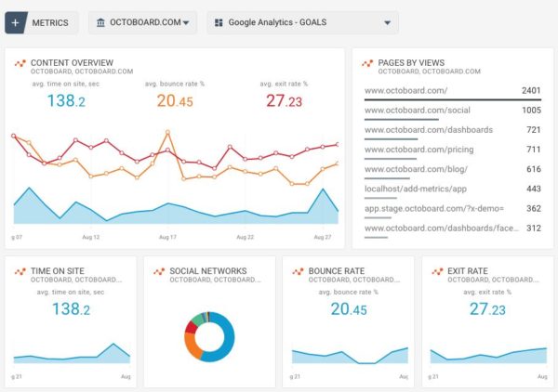Click the orange peak point near Aug 17
Image resolution: width=558 pixels, height=392 pixels.
[x=167, y=133]
